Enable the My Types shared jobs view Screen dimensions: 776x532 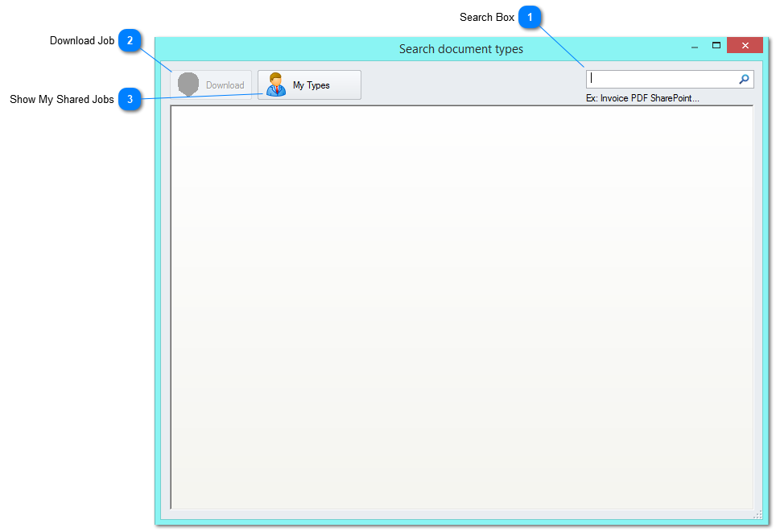click(309, 85)
